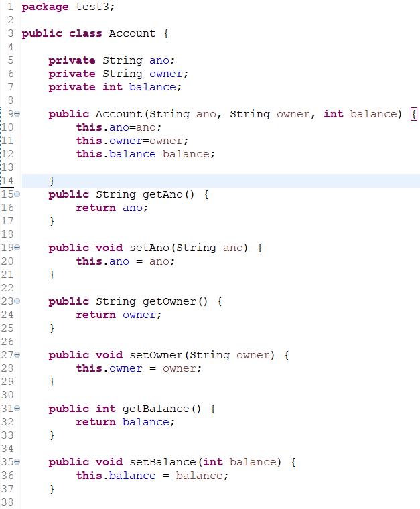
Task: Click 'return owner;' statement
Action: 119,315
